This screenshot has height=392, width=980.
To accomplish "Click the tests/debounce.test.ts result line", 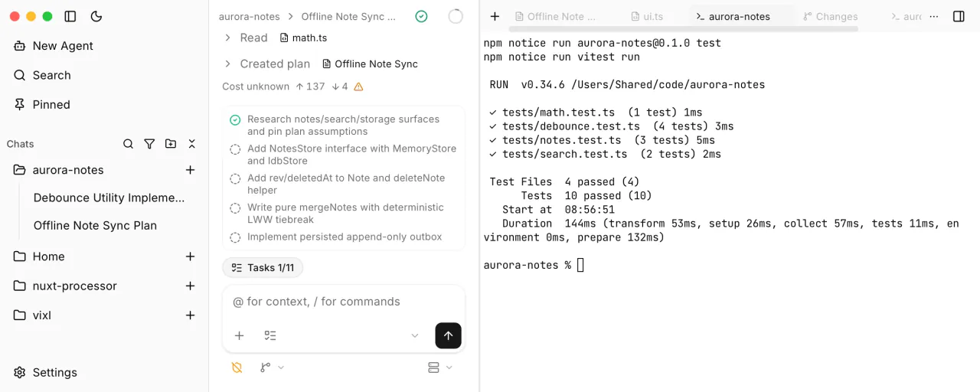I will (x=612, y=126).
